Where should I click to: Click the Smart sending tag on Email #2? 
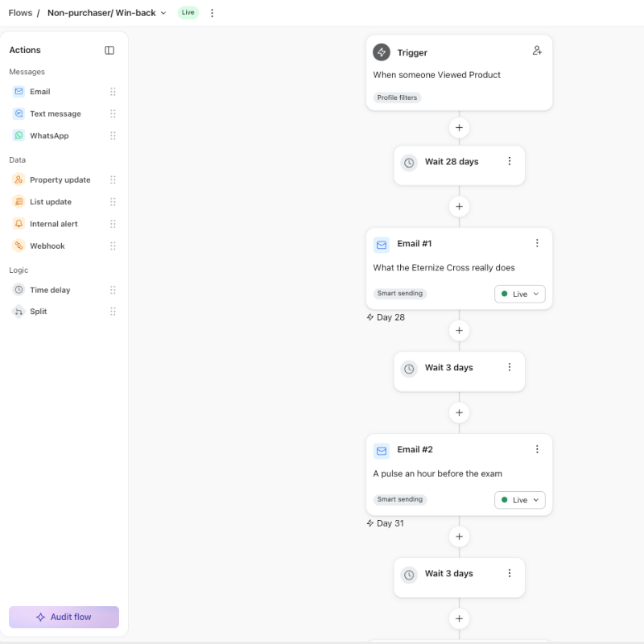[x=400, y=499]
